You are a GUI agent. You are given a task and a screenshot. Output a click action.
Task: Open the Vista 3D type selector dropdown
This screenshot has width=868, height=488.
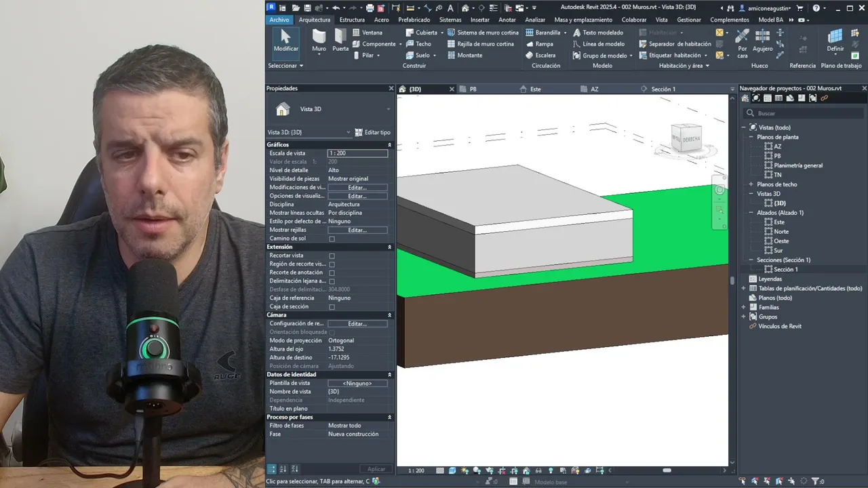(x=389, y=109)
